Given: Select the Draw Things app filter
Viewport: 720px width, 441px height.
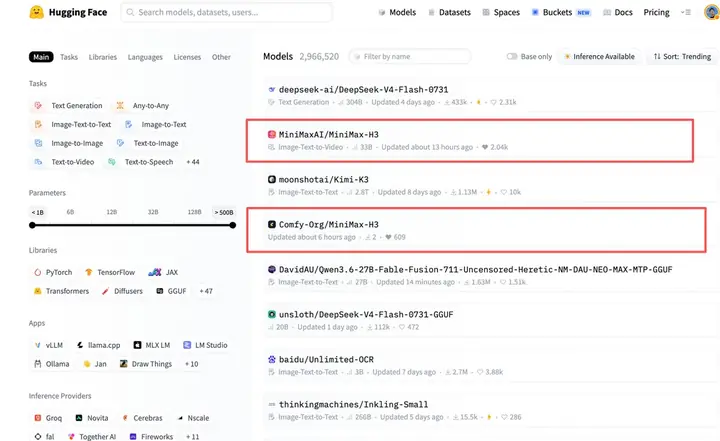Looking at the screenshot, I should point(146,364).
